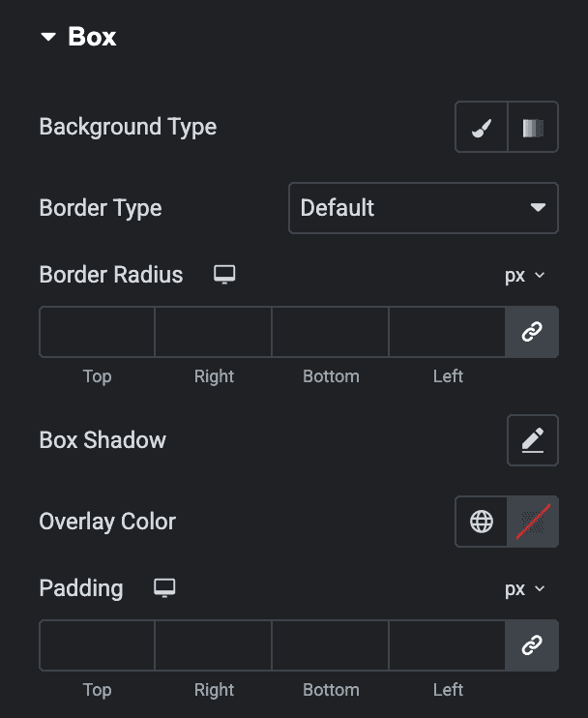This screenshot has width=588, height=718.
Task: Open Overlay Color global colors globe
Action: tap(482, 522)
